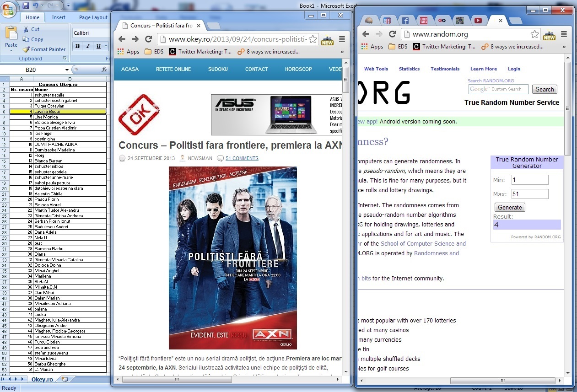
Task: Click the Redo arrow in Excel's quick access toolbar
Action: (51, 6)
